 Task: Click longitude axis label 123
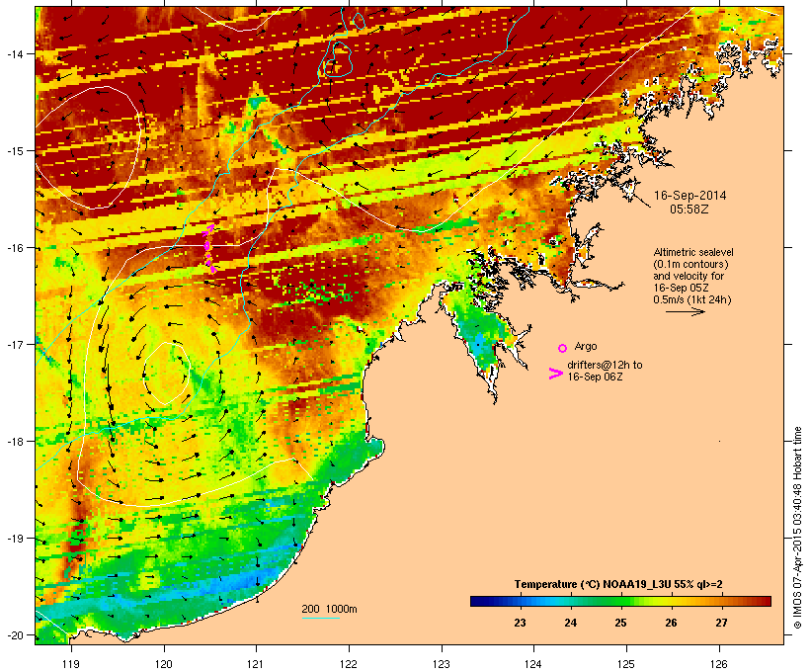pyautogui.click(x=442, y=664)
